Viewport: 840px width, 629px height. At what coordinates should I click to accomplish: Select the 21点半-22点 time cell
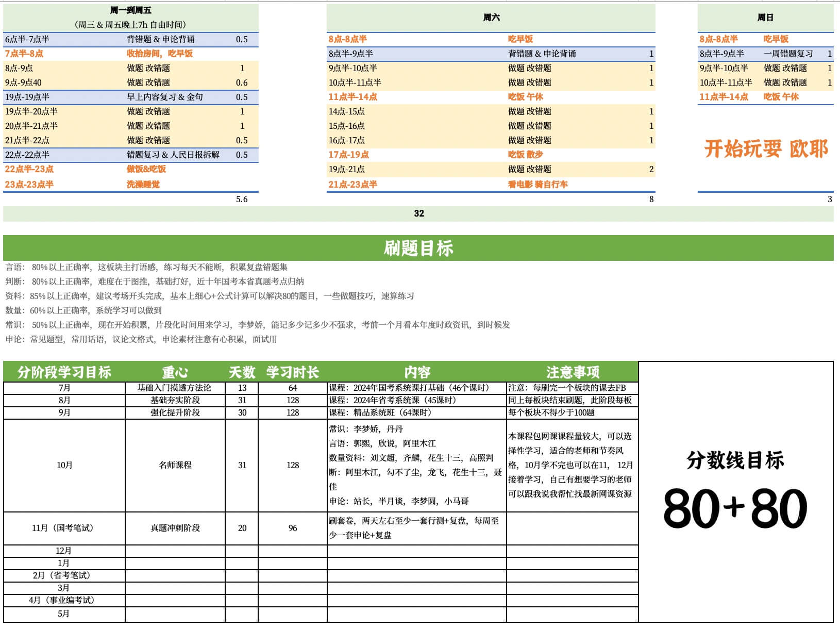click(x=27, y=140)
